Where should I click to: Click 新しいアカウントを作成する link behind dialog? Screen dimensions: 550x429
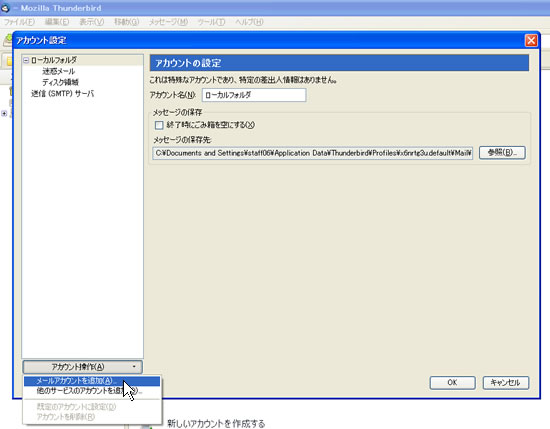point(216,424)
